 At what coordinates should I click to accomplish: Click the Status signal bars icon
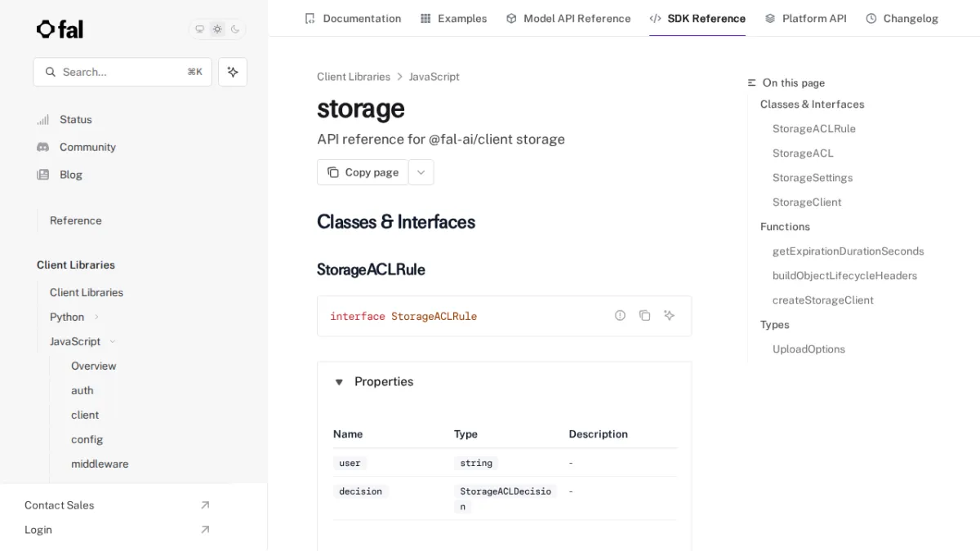click(43, 119)
